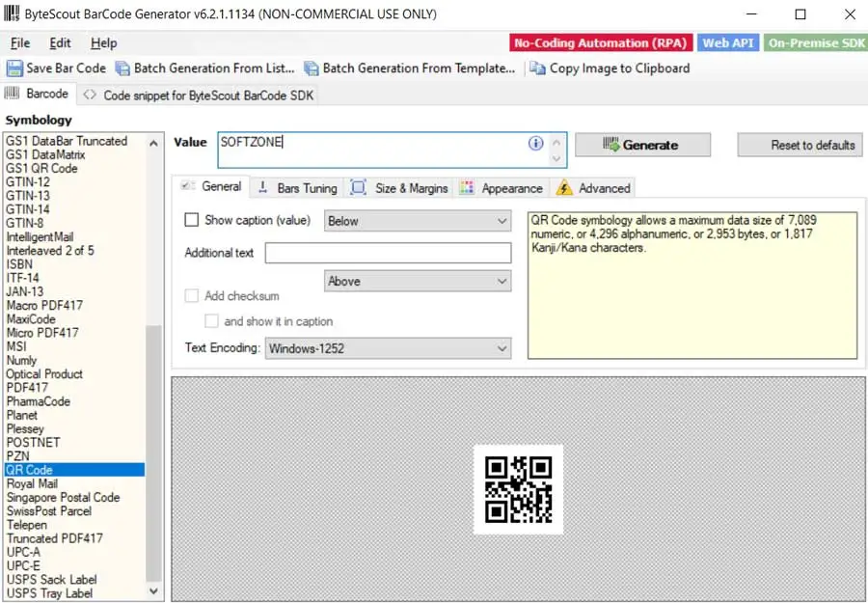The height and width of the screenshot is (603, 868).
Task: Select the highlighted QR Code symbology
Action: point(74,470)
